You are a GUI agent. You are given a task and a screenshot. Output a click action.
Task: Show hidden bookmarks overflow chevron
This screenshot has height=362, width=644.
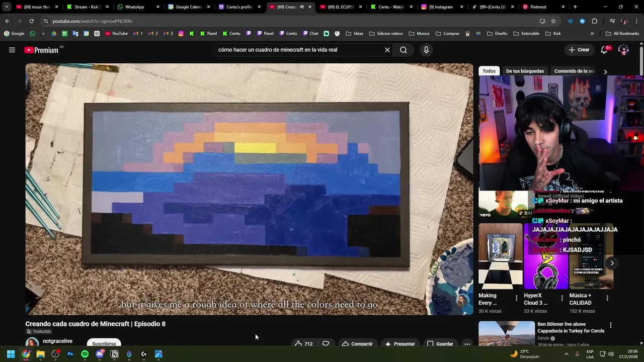[x=592, y=34]
